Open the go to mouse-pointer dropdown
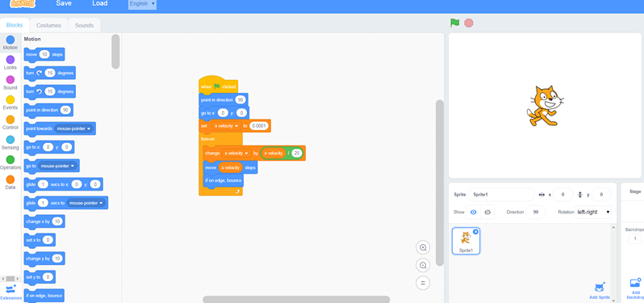 click(x=57, y=166)
